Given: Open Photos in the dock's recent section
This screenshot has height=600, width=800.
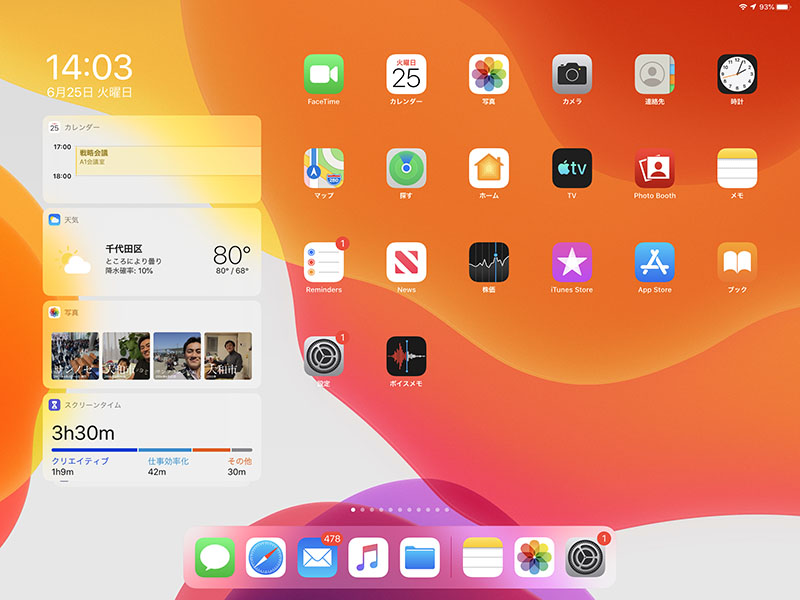Looking at the screenshot, I should coord(534,557).
